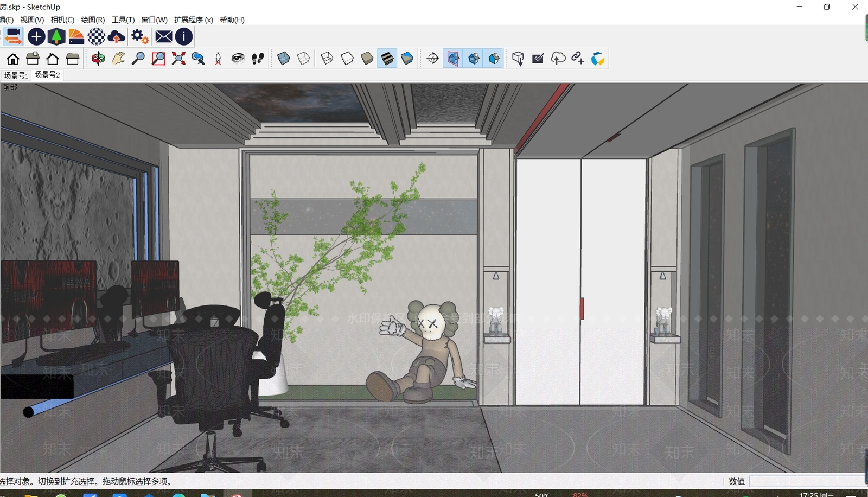Image resolution: width=868 pixels, height=497 pixels.
Task: Select the Look Around eye tool
Action: pyautogui.click(x=238, y=59)
